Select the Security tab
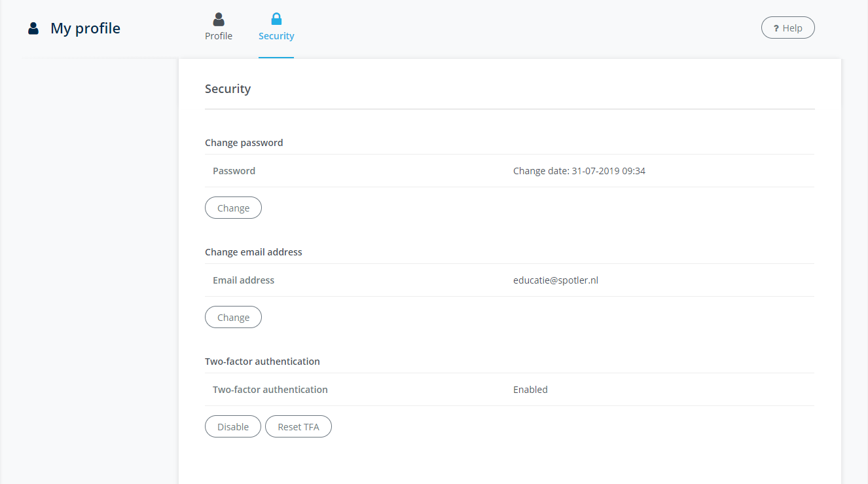The image size is (868, 484). (x=276, y=35)
